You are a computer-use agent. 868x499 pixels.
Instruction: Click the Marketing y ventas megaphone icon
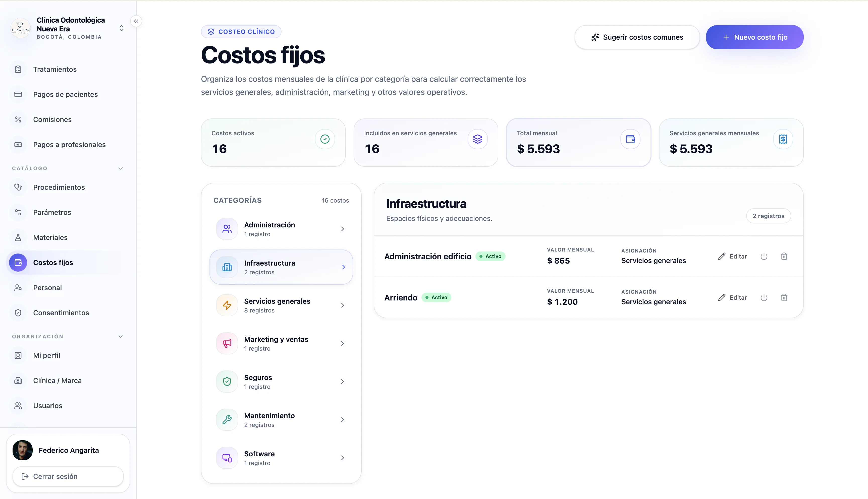227,343
